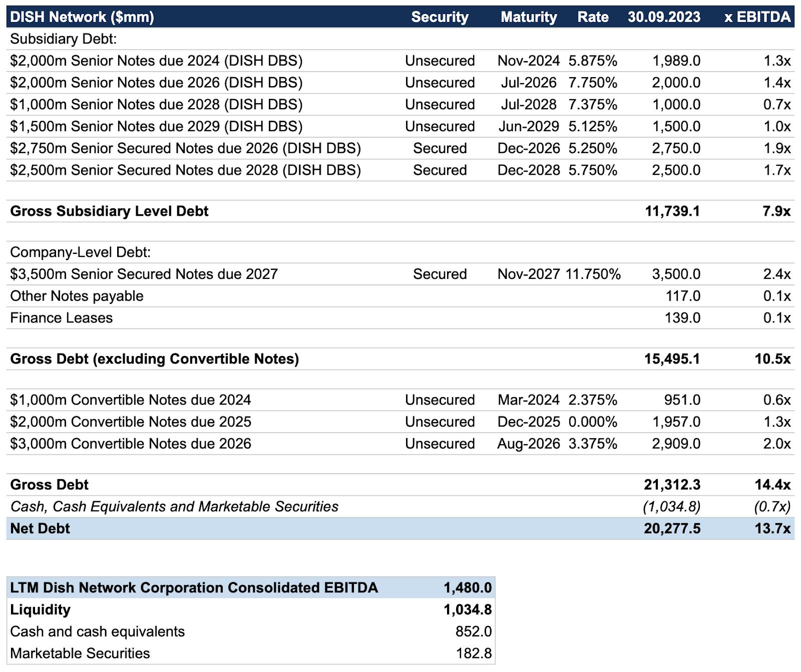
Task: Select the '11,739.1' total cell
Action: [672, 211]
